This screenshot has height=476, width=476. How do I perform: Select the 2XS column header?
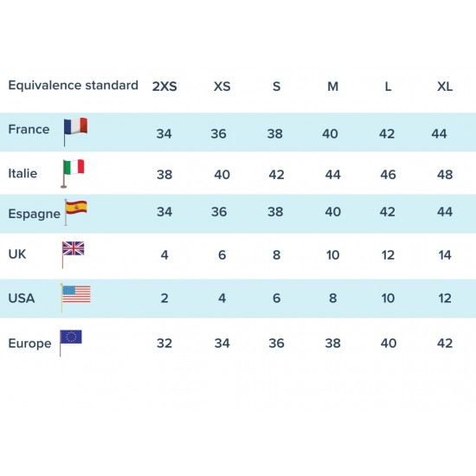point(164,87)
